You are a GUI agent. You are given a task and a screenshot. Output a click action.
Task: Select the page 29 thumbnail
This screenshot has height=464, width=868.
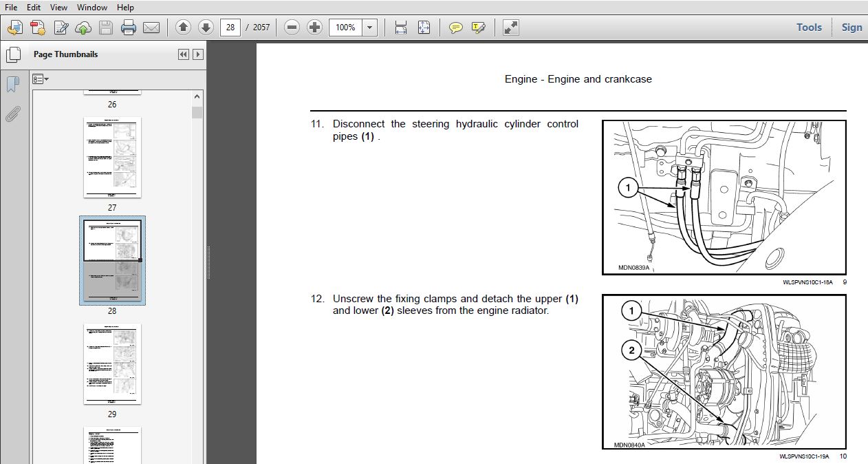click(x=112, y=363)
